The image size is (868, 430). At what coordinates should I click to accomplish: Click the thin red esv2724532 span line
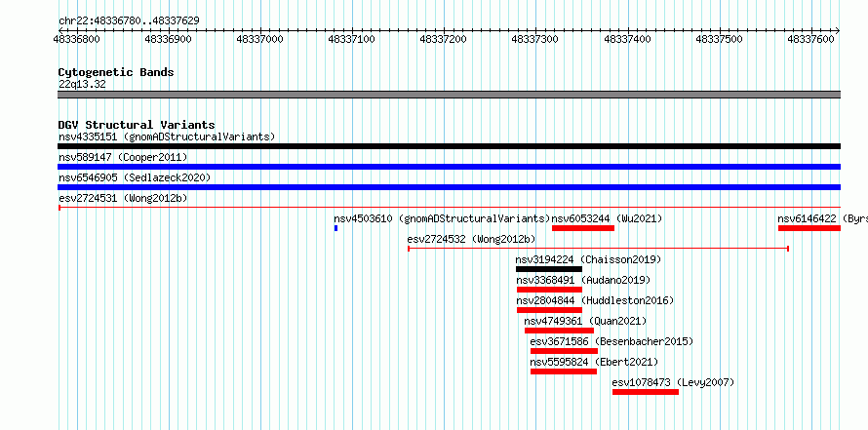point(598,249)
